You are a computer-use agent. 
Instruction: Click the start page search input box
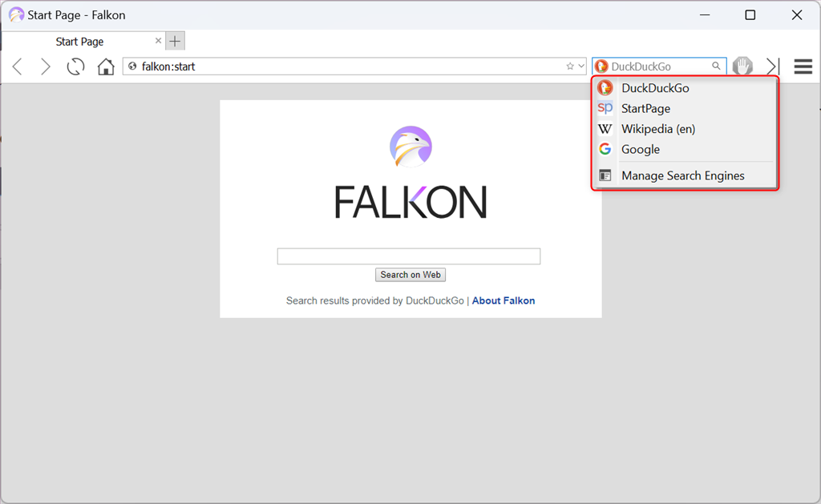pos(408,256)
